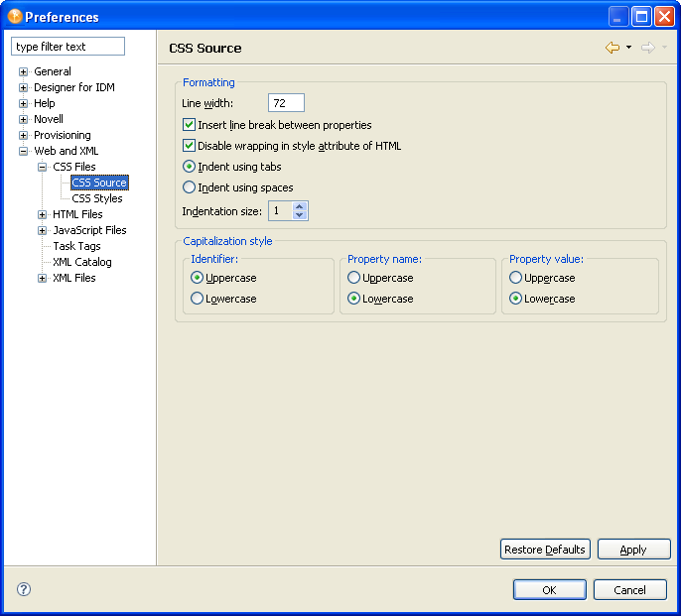This screenshot has width=681, height=616.
Task: Confirm with the OK button
Action: pos(549,590)
